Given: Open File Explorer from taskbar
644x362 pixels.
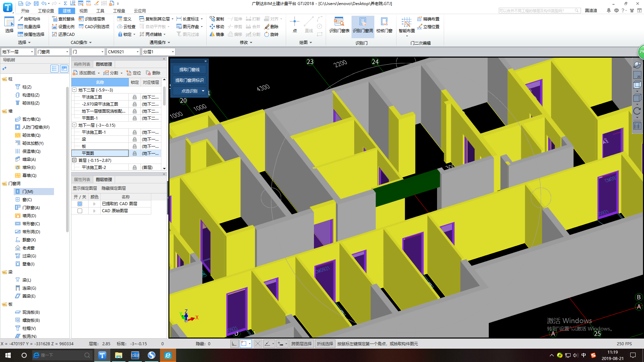Looking at the screenshot, I should click(118, 355).
